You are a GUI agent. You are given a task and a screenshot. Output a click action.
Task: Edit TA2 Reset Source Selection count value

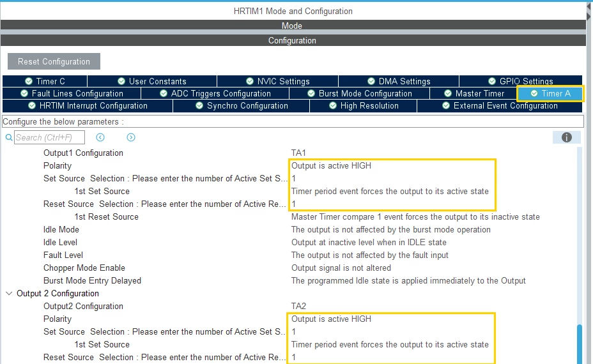tap(294, 357)
